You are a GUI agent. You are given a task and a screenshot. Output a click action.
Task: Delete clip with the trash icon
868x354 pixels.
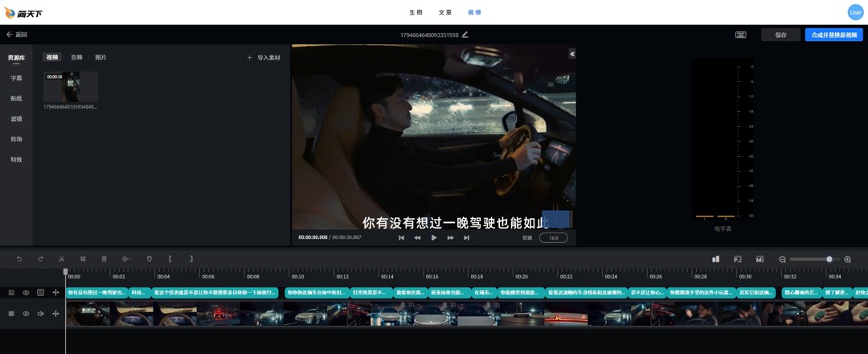coord(104,259)
